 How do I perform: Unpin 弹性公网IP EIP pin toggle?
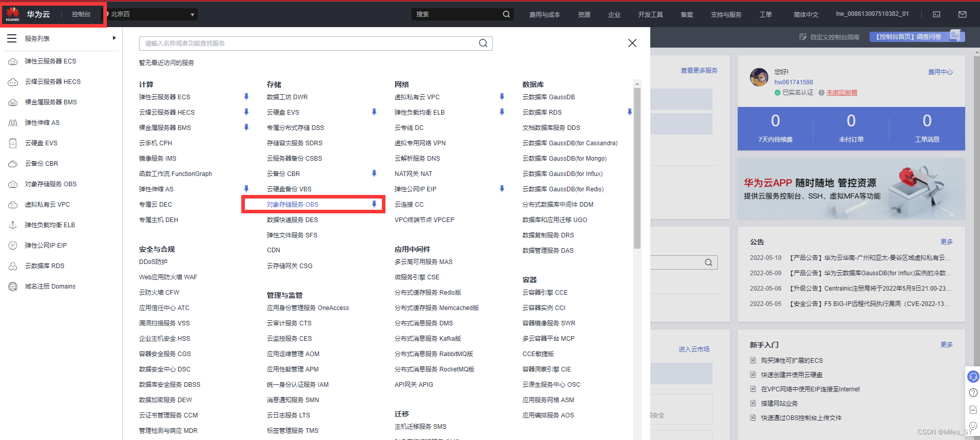502,188
